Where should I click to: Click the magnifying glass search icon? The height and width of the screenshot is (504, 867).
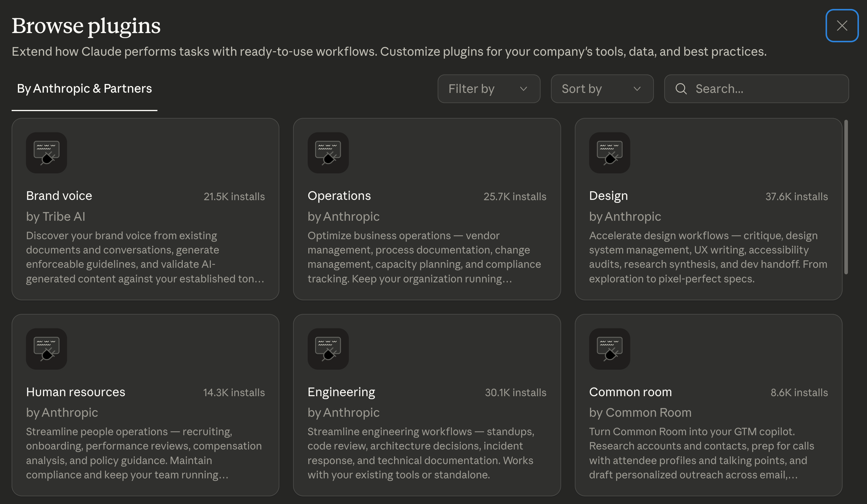coord(681,89)
